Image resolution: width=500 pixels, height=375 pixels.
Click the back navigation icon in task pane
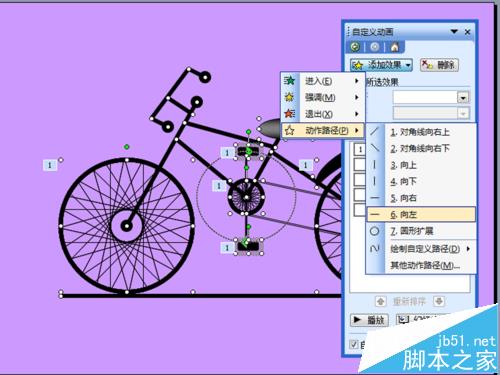(x=356, y=47)
